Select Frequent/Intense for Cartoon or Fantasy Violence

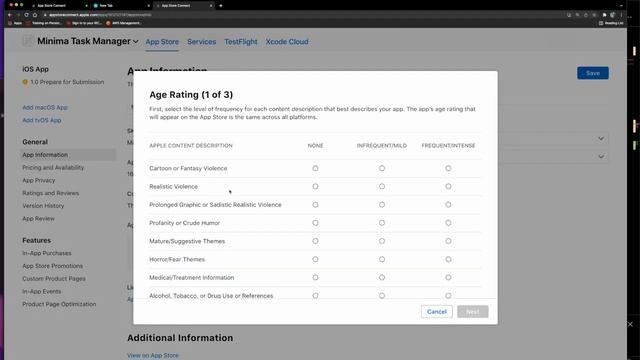pyautogui.click(x=448, y=168)
